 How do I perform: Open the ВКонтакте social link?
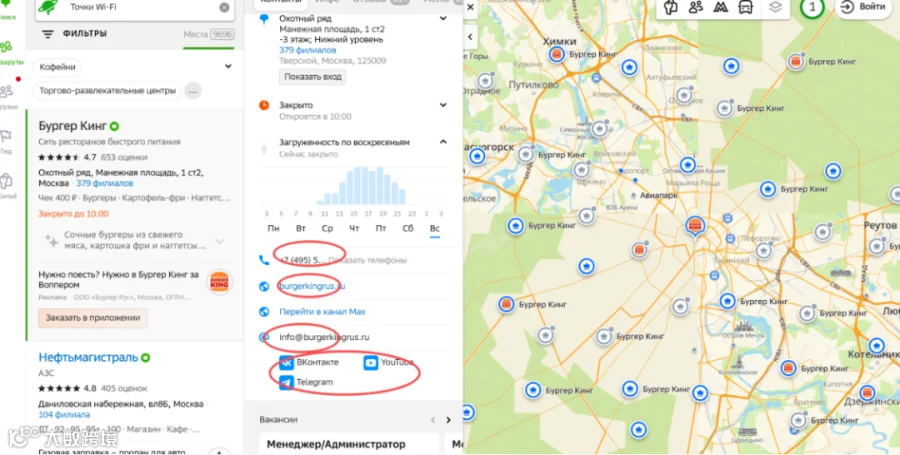tap(309, 363)
